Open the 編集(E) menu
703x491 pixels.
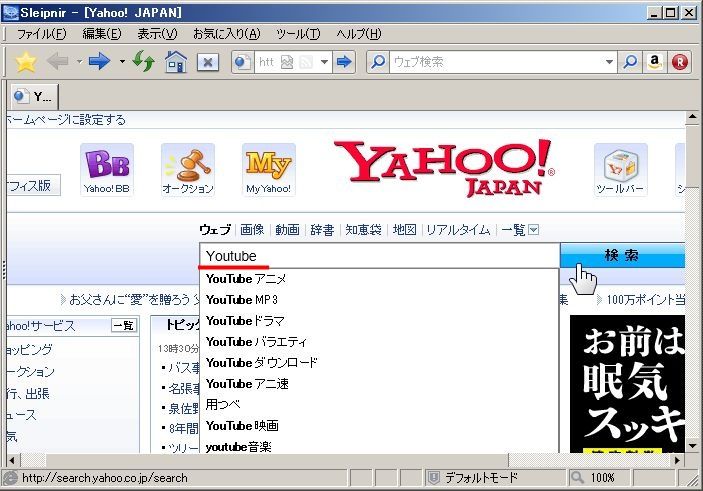[102, 34]
